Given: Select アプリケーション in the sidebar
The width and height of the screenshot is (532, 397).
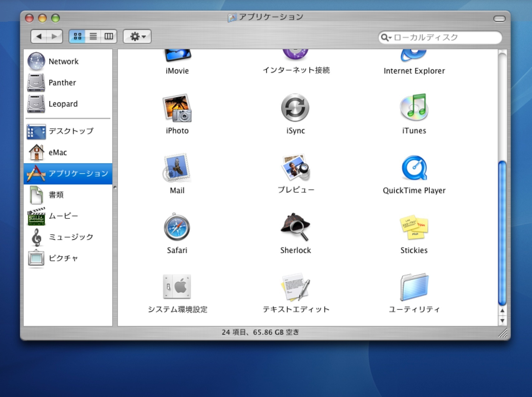Looking at the screenshot, I should tap(68, 174).
